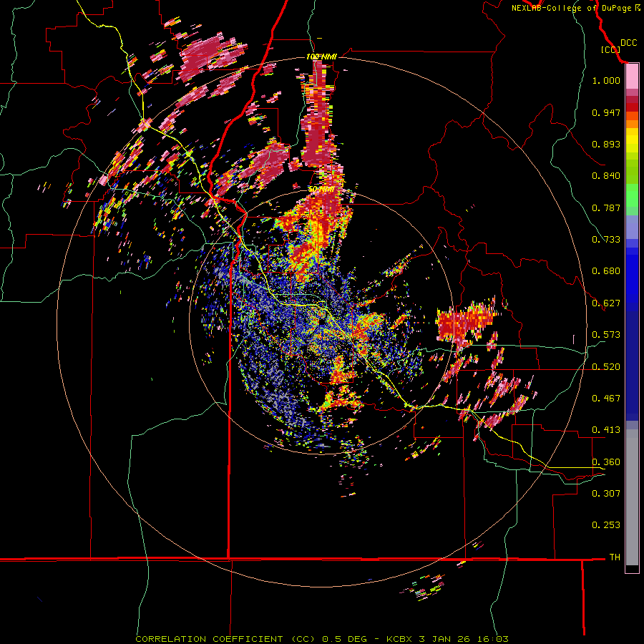Select the 0.467 scale value

pos(606,399)
